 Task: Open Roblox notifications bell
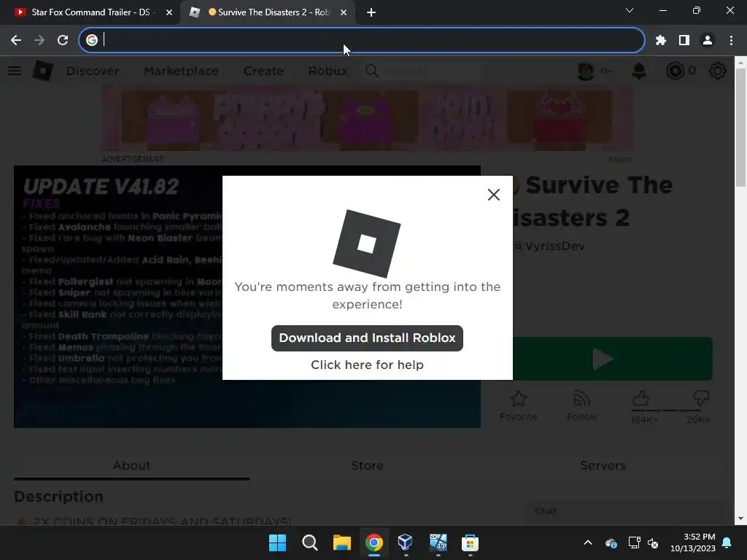[639, 71]
